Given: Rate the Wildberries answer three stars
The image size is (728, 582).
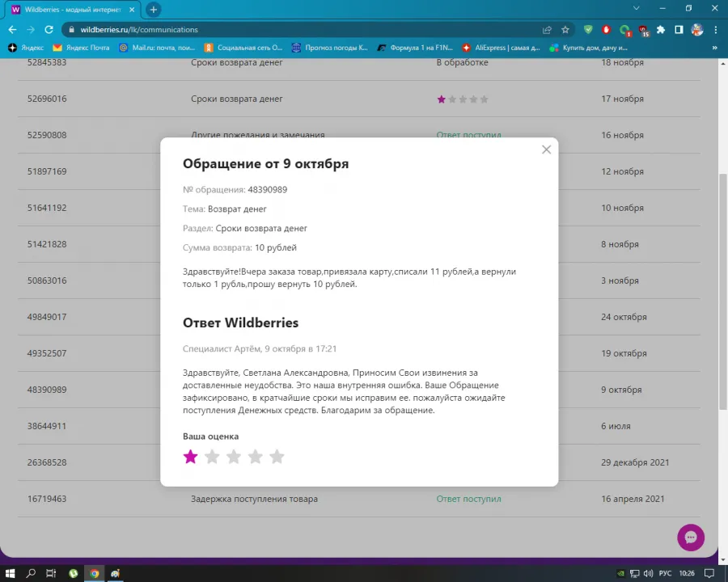Looking at the screenshot, I should tap(234, 457).
